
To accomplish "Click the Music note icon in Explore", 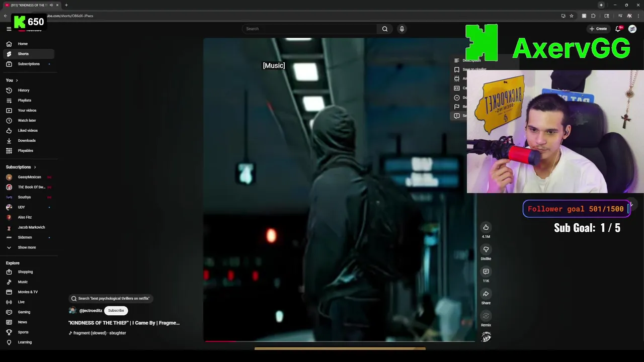I will pos(9,282).
